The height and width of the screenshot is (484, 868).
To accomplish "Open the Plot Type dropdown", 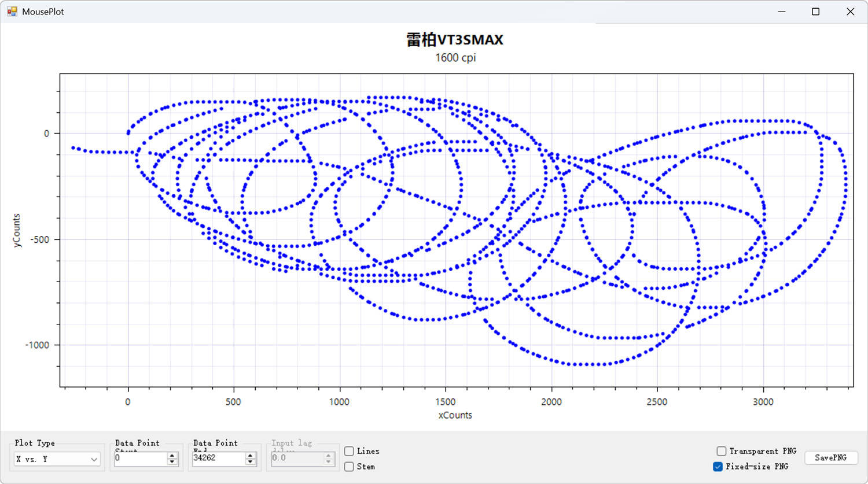I will click(57, 459).
